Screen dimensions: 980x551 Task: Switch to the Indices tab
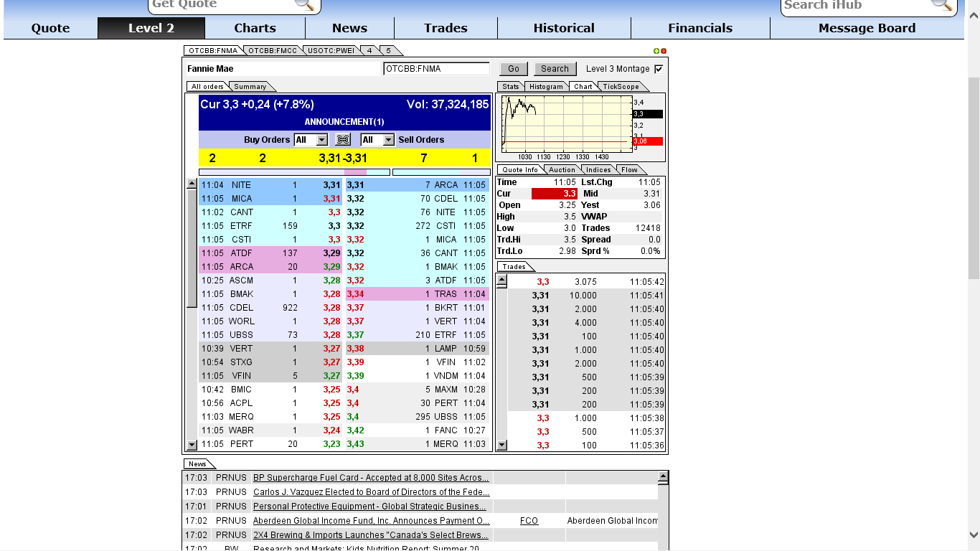pos(598,169)
